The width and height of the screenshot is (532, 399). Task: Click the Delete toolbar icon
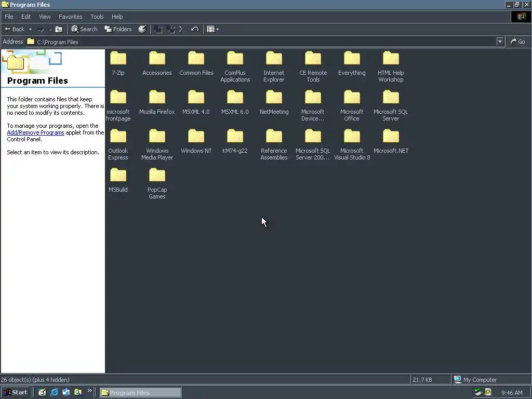coord(182,29)
